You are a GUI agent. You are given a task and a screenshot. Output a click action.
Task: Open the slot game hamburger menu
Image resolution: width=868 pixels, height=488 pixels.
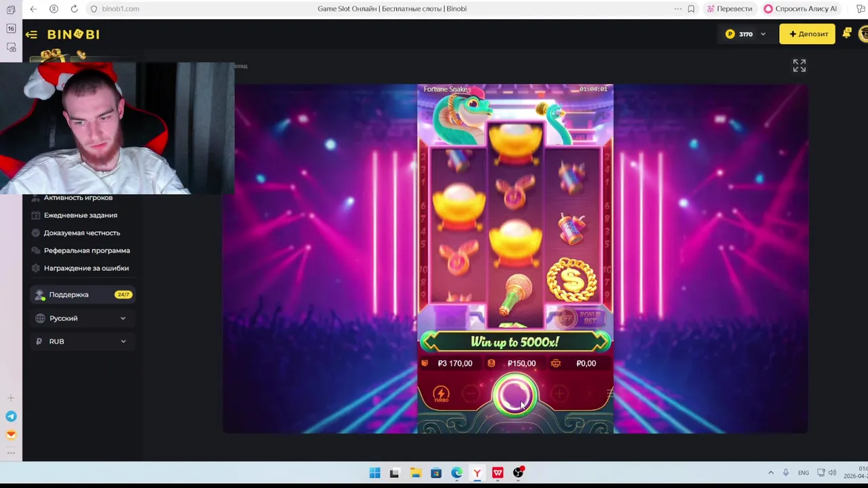[x=609, y=393]
